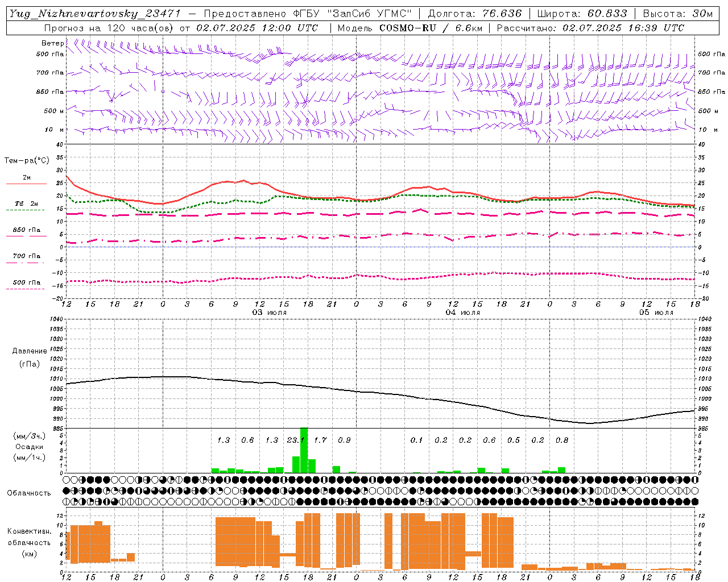Click the Ветер panel label
Screen dimensions: 728x582
(52, 43)
